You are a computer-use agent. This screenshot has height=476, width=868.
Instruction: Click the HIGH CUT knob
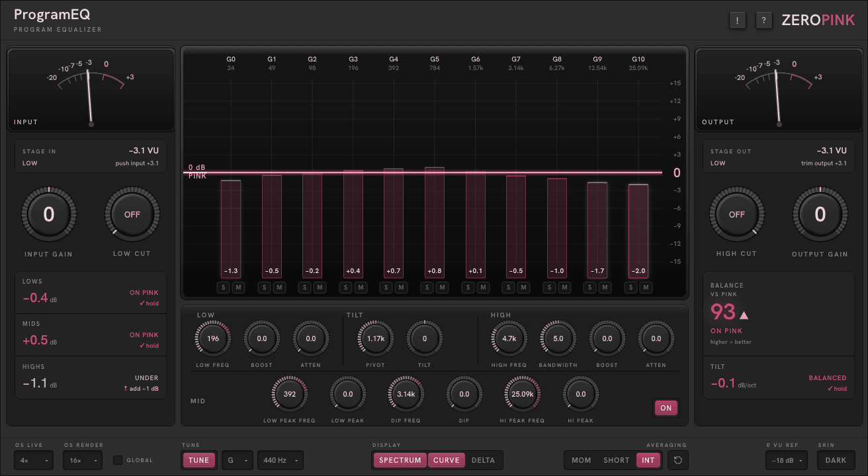pyautogui.click(x=737, y=215)
